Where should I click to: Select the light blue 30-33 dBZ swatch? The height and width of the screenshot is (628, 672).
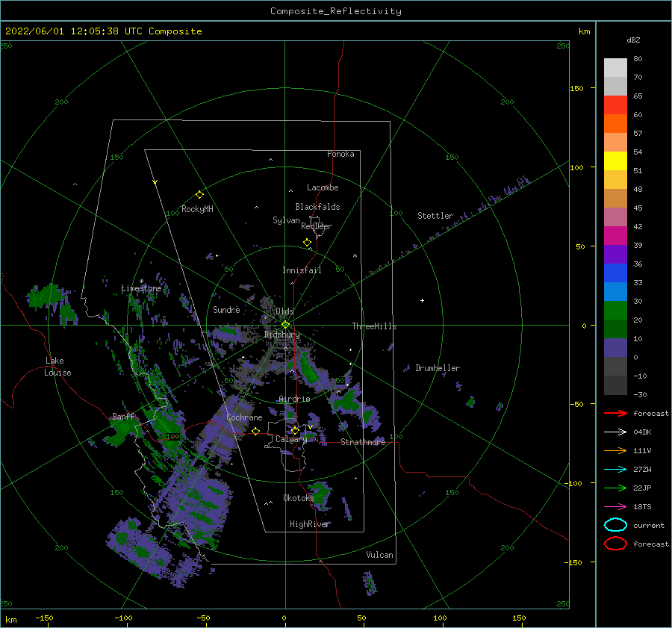615,291
